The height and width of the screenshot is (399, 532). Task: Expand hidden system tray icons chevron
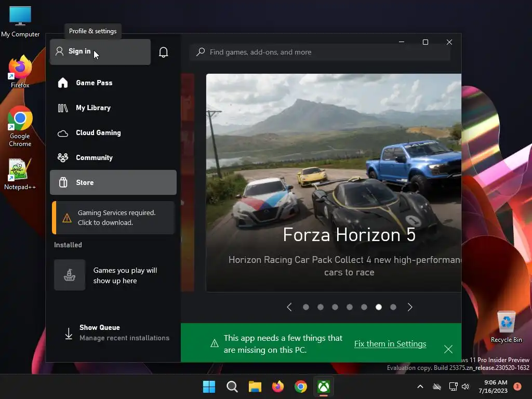tap(420, 387)
